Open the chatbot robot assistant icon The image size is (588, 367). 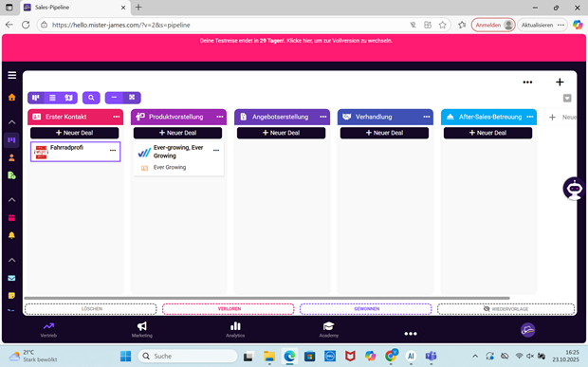[574, 189]
